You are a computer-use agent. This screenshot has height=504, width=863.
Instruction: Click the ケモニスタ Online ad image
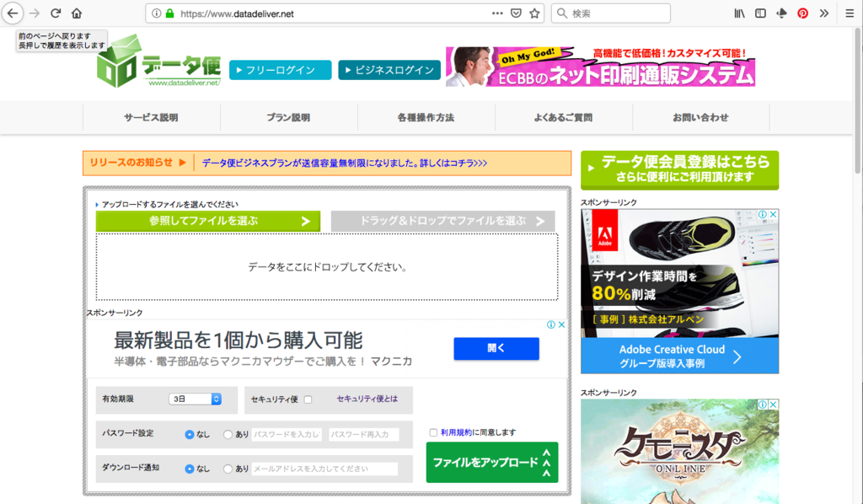(x=680, y=451)
